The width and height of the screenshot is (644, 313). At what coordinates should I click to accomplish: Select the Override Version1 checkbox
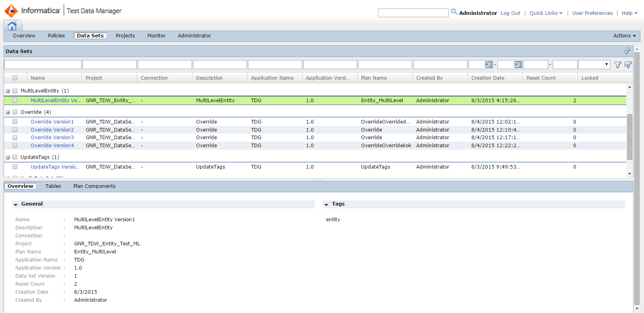[15, 122]
